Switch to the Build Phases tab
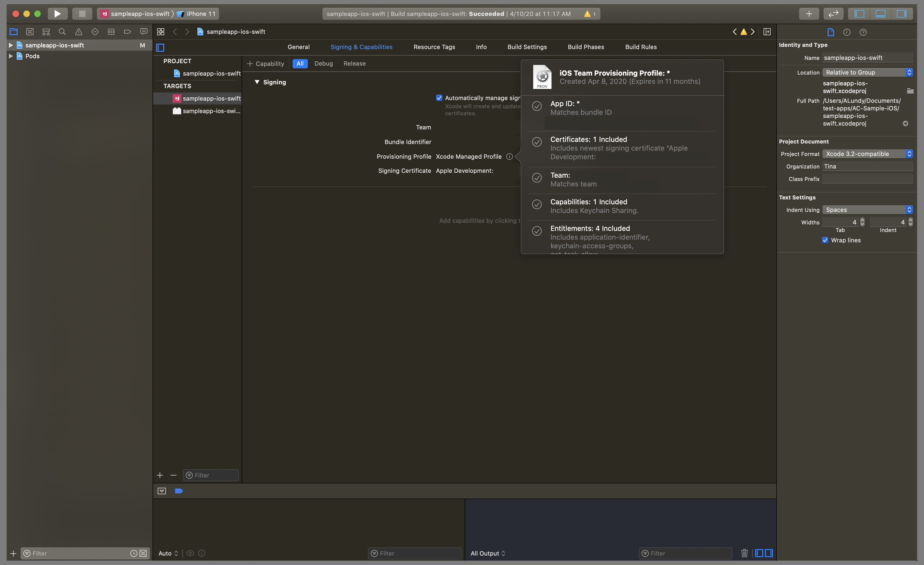Viewport: 924px width, 565px height. coord(586,47)
